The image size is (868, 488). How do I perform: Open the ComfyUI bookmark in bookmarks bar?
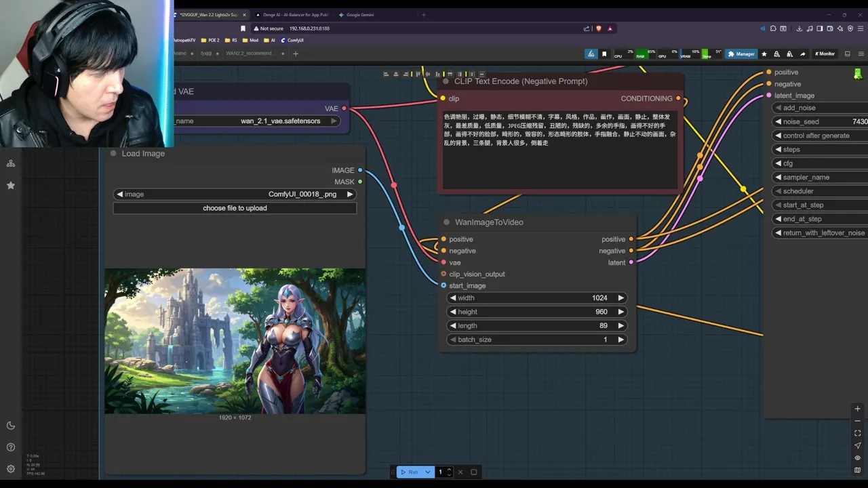(x=292, y=40)
